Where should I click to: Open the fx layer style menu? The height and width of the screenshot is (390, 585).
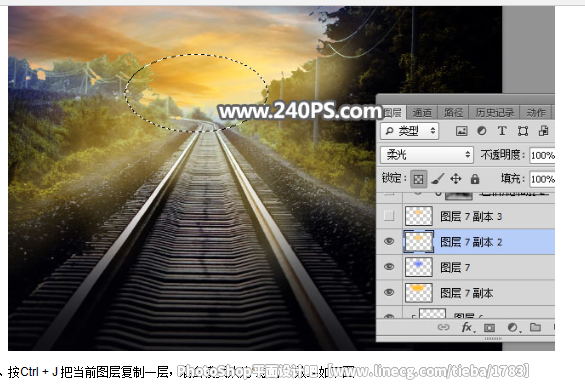pyautogui.click(x=467, y=327)
